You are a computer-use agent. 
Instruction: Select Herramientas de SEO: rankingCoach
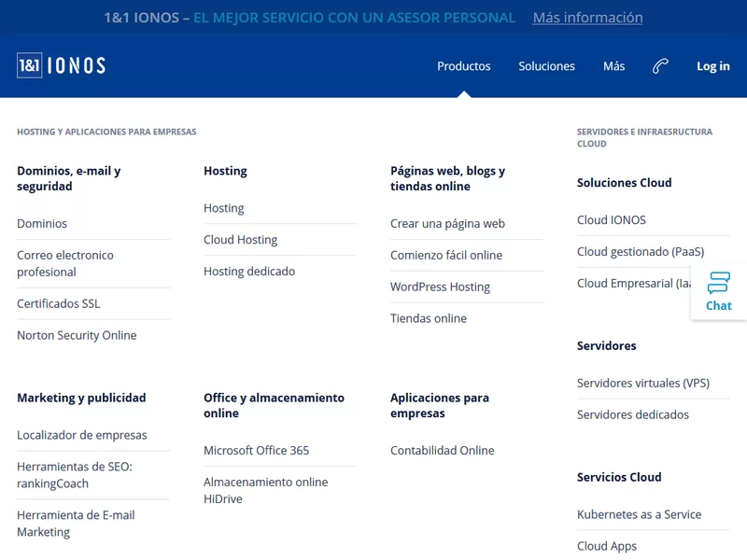click(75, 475)
